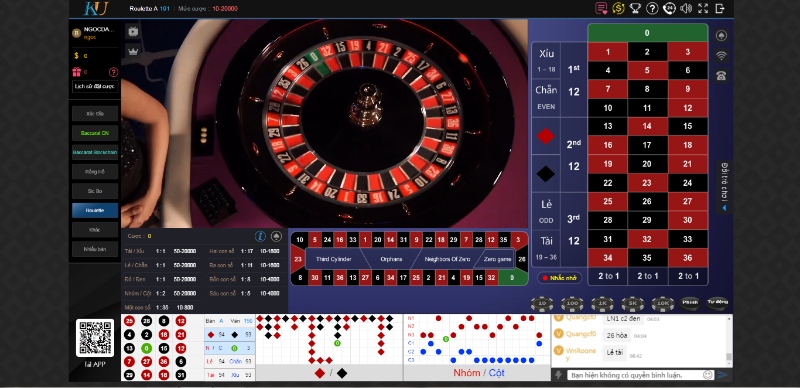This screenshot has height=388, width=800.
Task: Click the spade icon beside the betting grid
Action: [721, 35]
